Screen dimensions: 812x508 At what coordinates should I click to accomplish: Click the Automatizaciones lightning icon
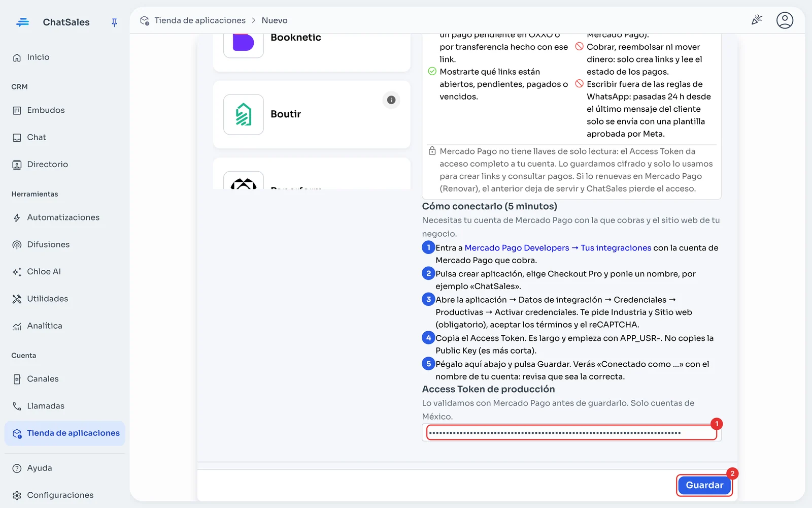pos(17,218)
